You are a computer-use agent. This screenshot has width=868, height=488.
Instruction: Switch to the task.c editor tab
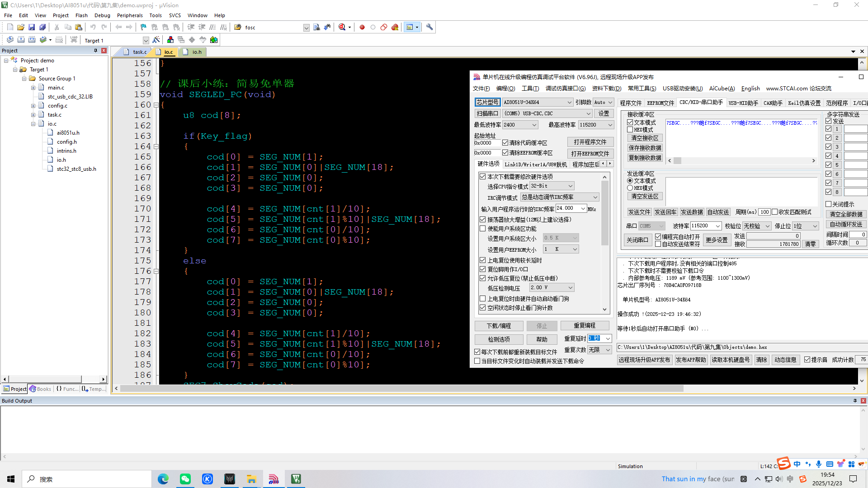139,52
